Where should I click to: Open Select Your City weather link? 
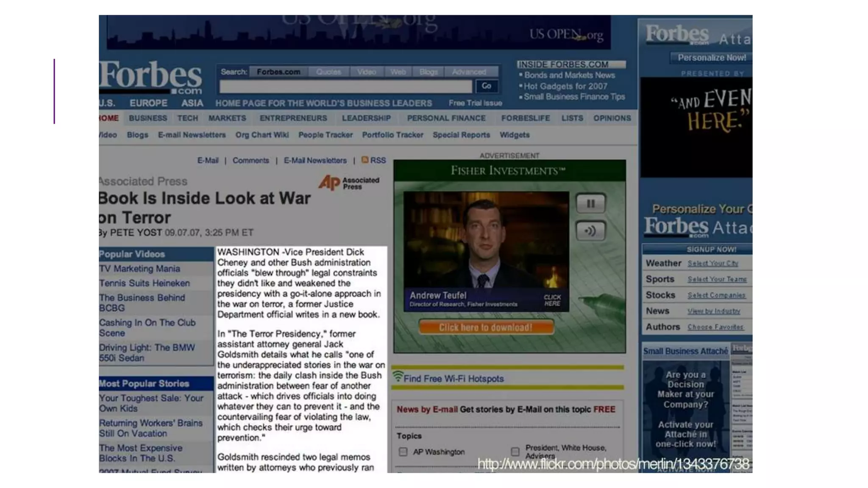712,263
